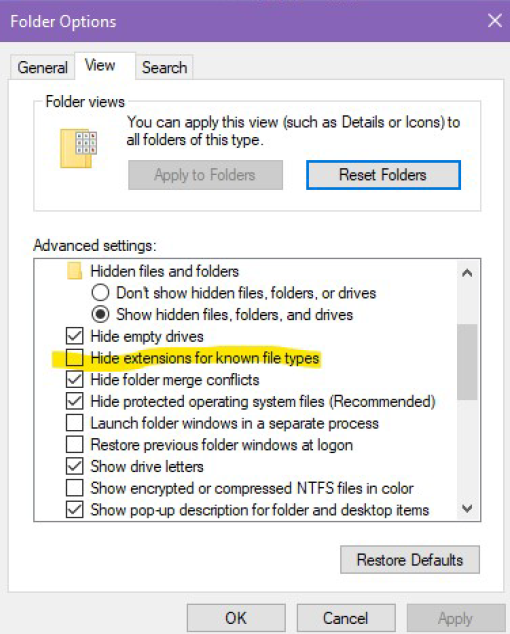Click the Reset Folders button
This screenshot has width=510, height=634.
pos(383,175)
